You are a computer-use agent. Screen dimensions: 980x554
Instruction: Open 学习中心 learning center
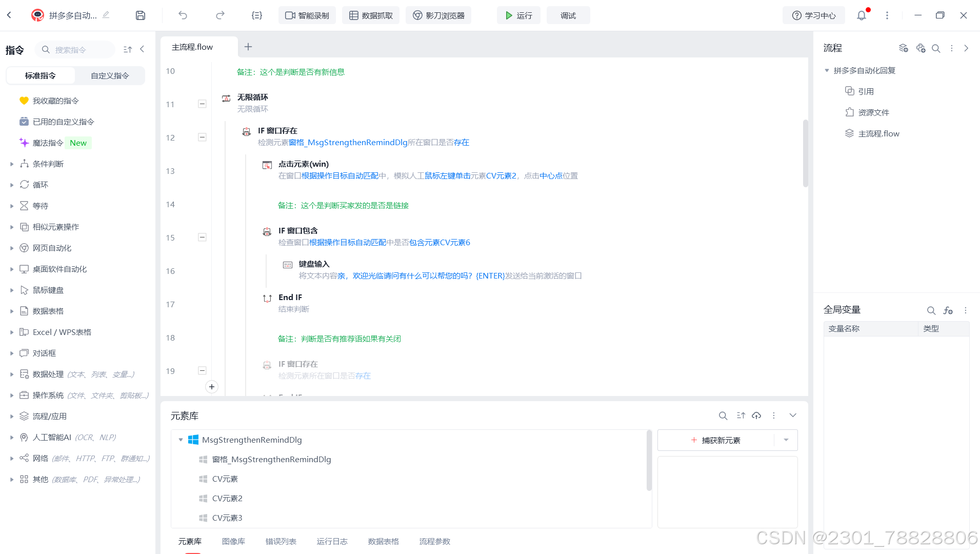[814, 15]
